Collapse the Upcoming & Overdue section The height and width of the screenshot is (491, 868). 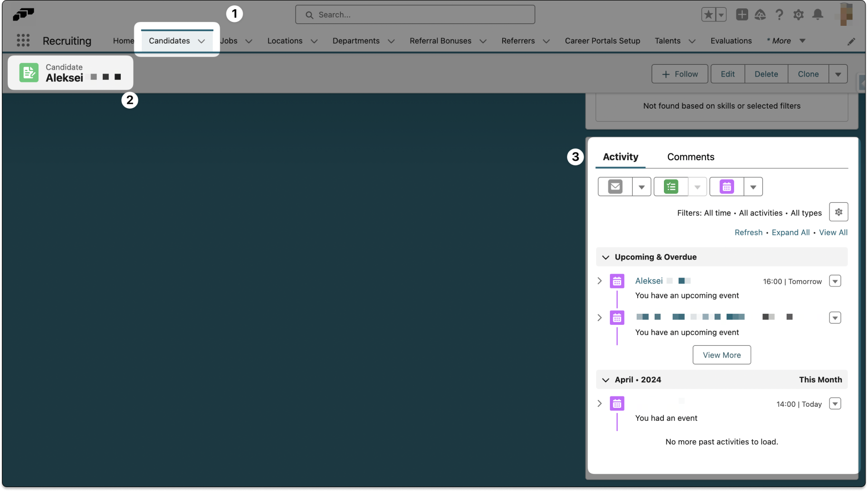pos(606,257)
